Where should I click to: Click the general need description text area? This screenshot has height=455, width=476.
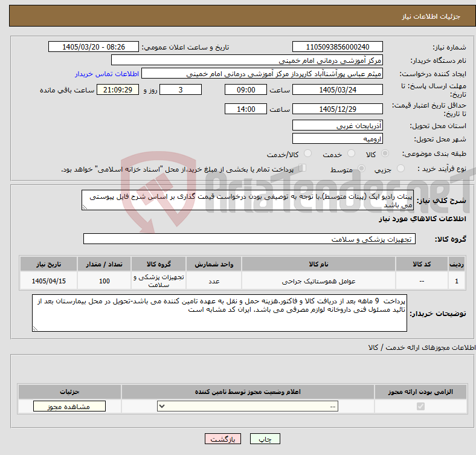(248, 200)
